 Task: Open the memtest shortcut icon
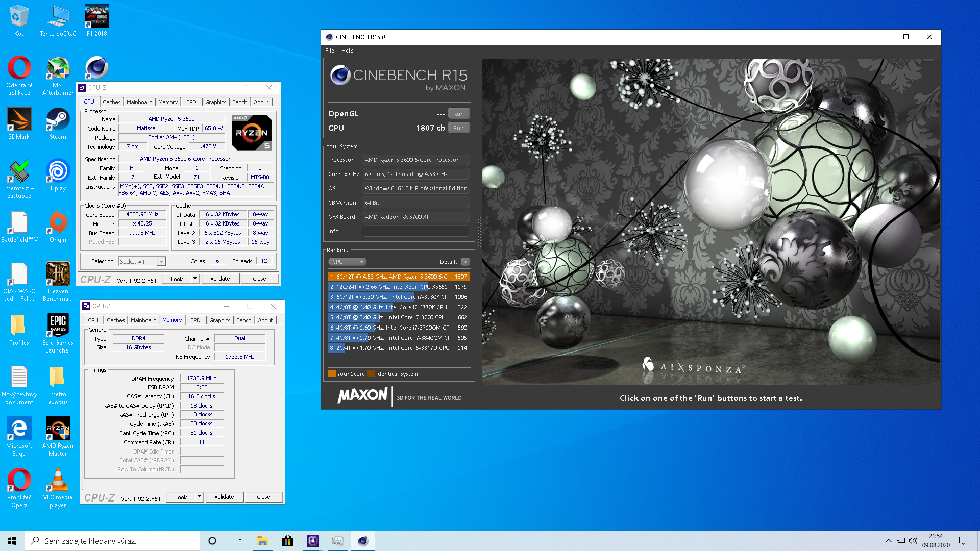(x=19, y=179)
